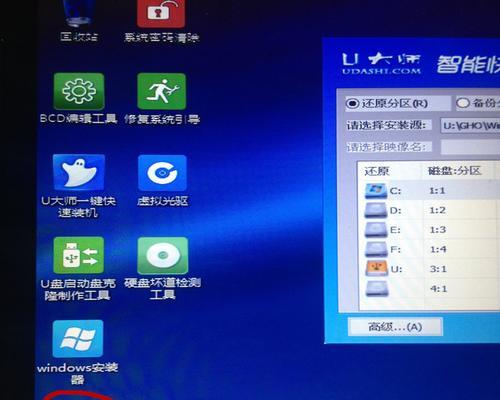
Task: Click the 请选择映像名 field
Action: pos(470,147)
